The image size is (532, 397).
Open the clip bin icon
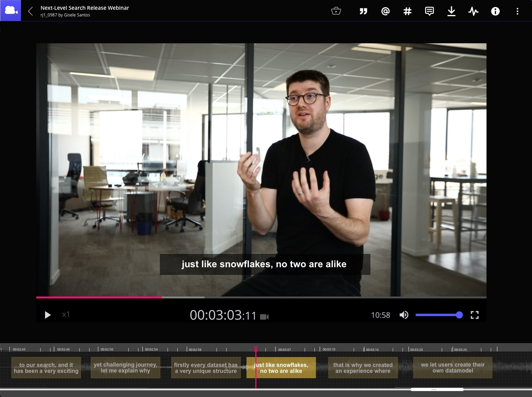tap(336, 11)
